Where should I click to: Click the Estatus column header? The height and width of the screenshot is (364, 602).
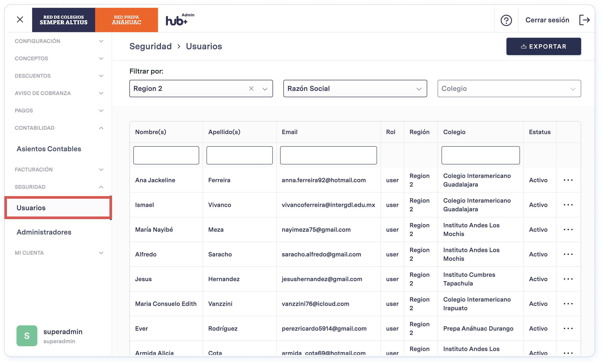(539, 132)
